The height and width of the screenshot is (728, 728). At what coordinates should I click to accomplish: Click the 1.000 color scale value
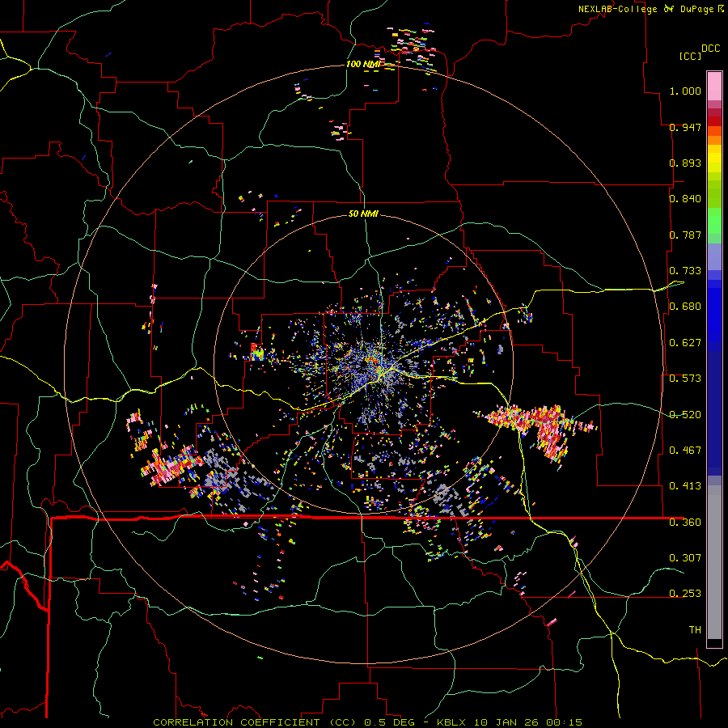pyautogui.click(x=685, y=91)
